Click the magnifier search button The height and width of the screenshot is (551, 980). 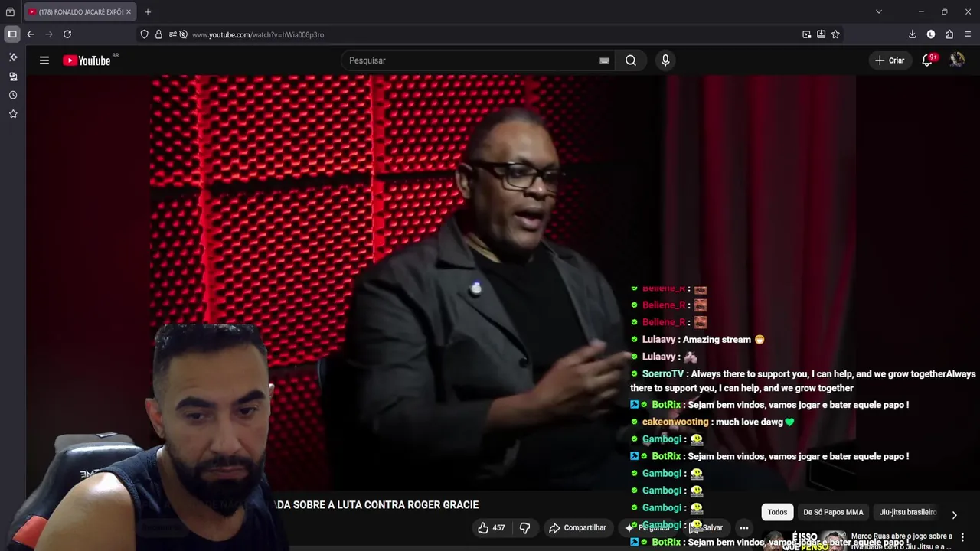coord(631,60)
